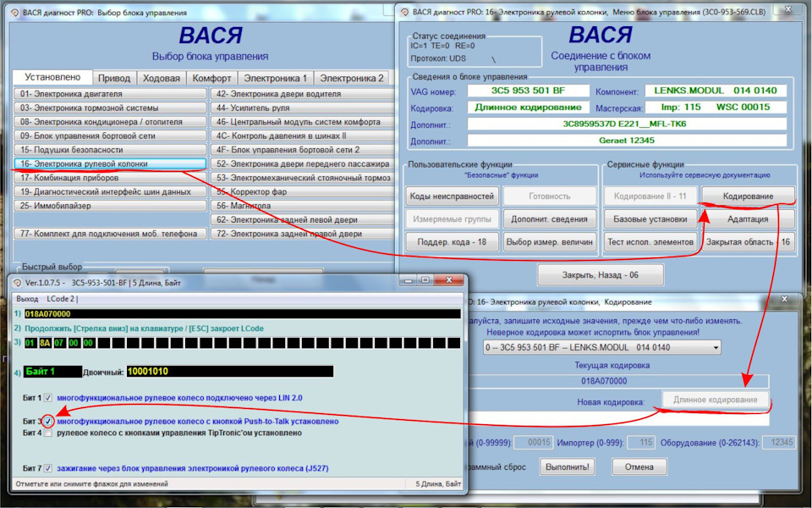The image size is (812, 508).
Task: Select byte 01 in the coding row
Action: pos(30,343)
